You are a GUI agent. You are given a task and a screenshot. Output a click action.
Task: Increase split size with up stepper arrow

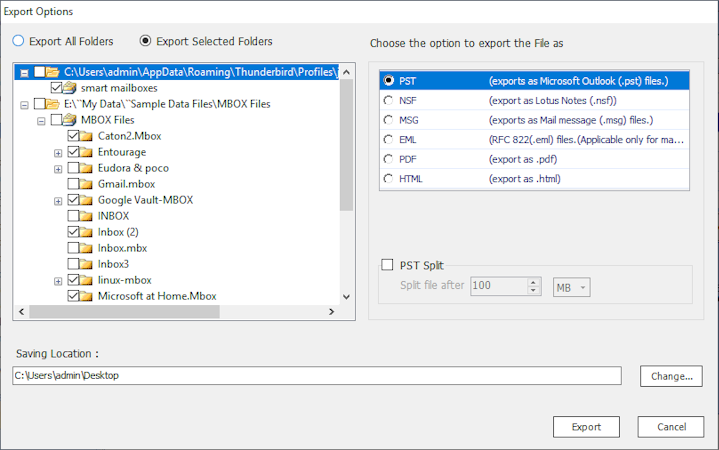(x=533, y=282)
